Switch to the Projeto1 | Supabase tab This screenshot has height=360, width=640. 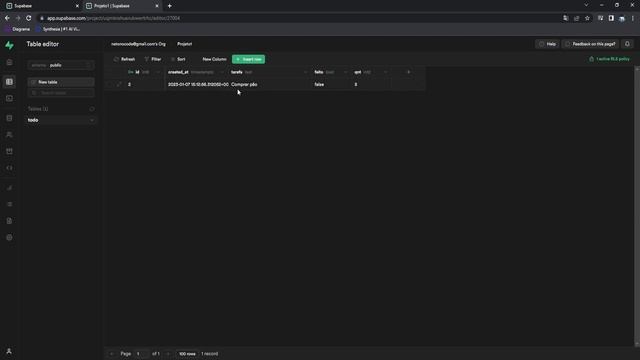pos(122,6)
